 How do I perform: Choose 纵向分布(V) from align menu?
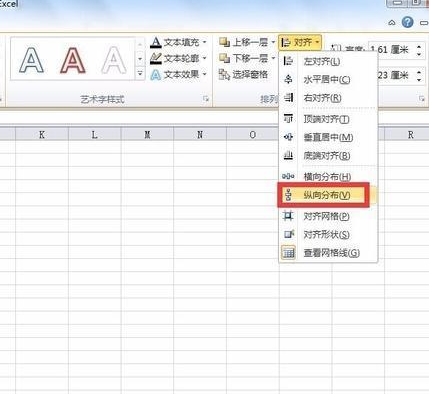(x=328, y=195)
